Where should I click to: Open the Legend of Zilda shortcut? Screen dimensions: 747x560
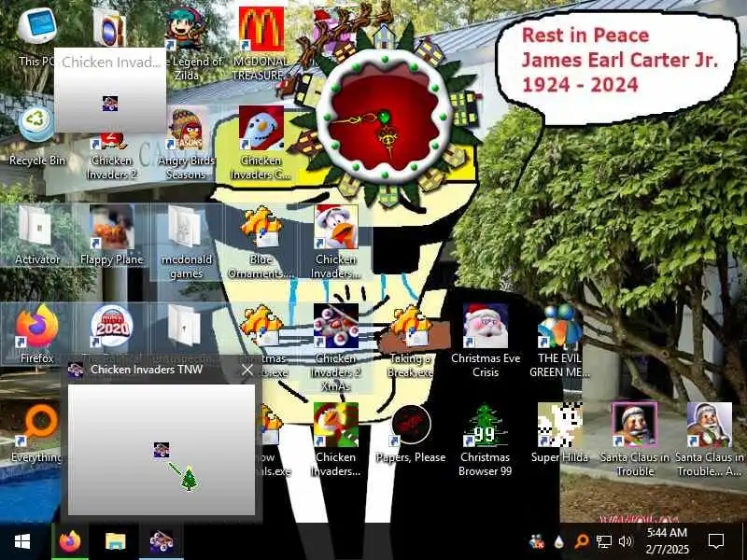click(x=187, y=42)
